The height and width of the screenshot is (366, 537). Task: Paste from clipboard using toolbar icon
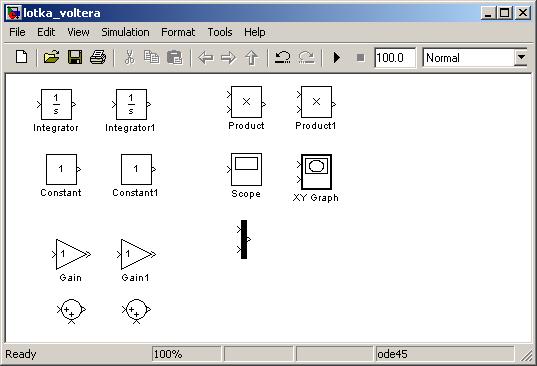tap(175, 57)
